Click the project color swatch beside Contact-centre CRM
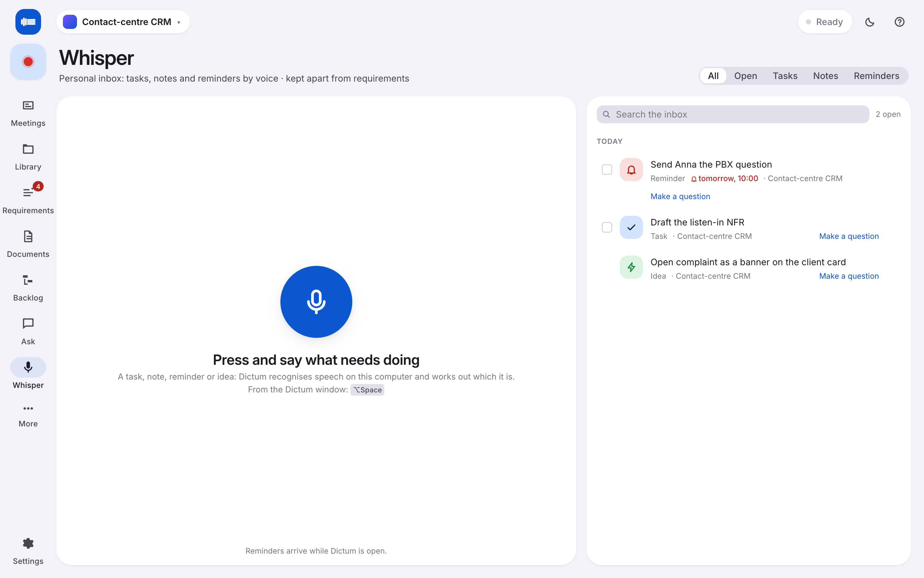 [70, 22]
